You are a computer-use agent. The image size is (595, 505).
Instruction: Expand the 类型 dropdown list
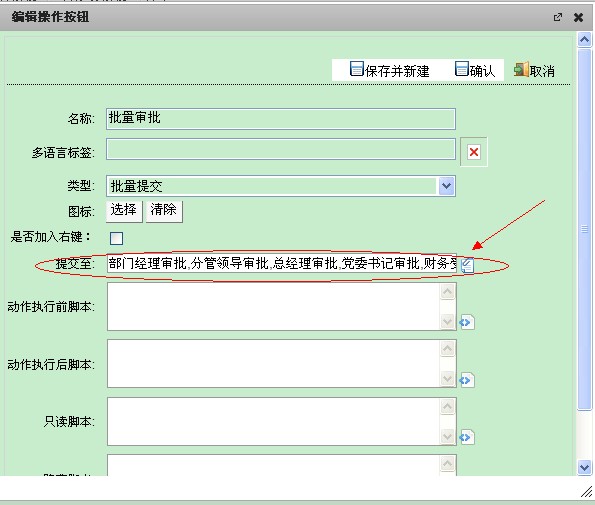[x=447, y=186]
